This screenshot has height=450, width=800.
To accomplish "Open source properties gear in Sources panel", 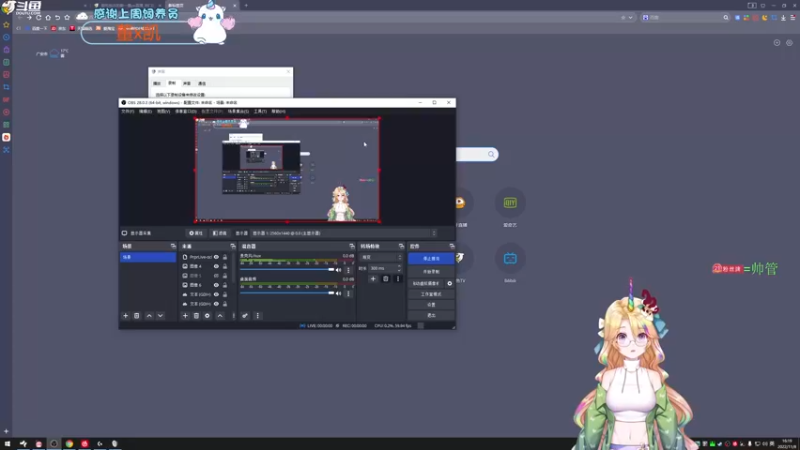I will point(207,316).
